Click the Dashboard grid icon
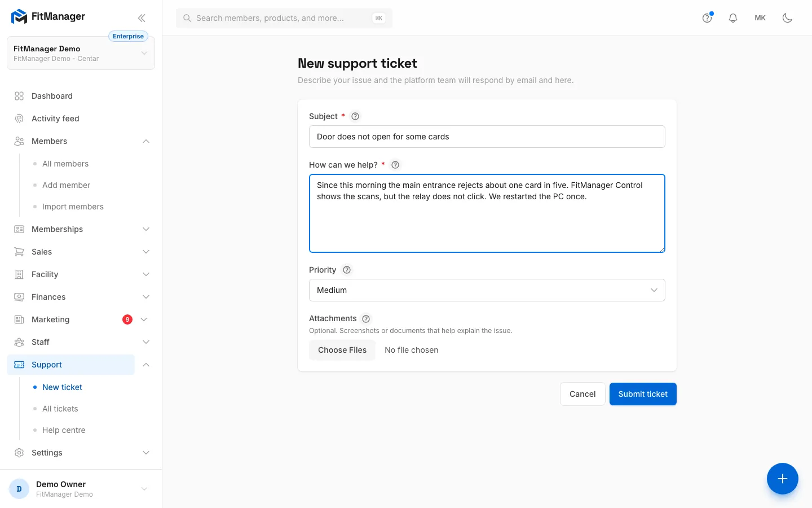 tap(19, 96)
